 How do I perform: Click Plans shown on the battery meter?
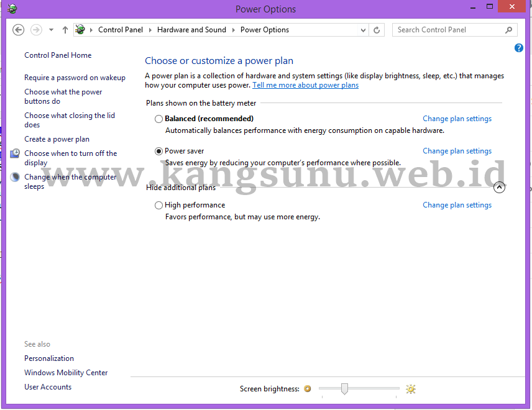tap(201, 103)
